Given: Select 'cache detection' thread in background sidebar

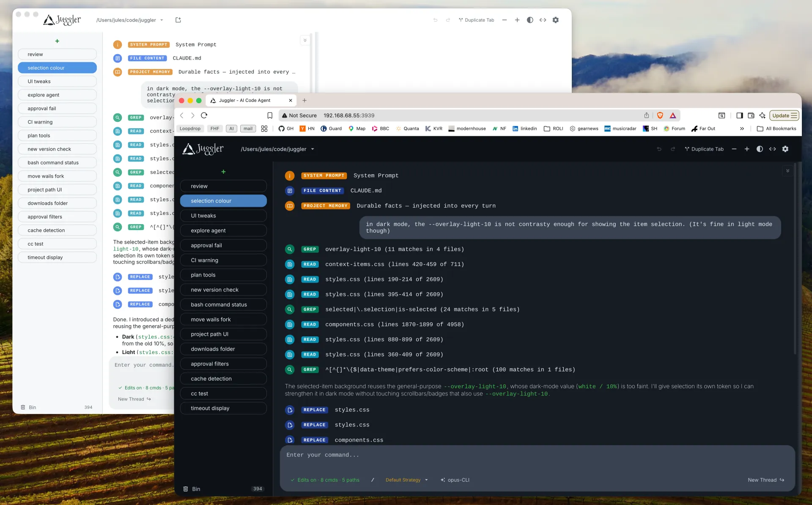Looking at the screenshot, I should point(57,230).
